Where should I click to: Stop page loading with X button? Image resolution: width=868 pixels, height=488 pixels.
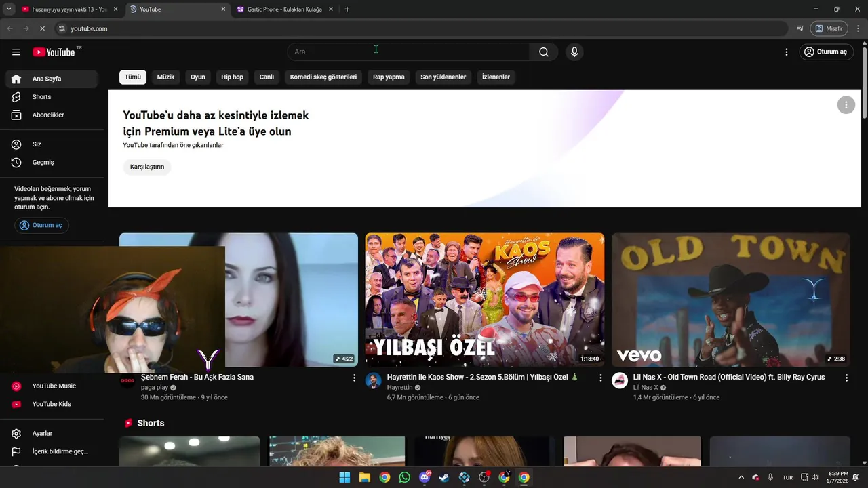[x=42, y=28]
